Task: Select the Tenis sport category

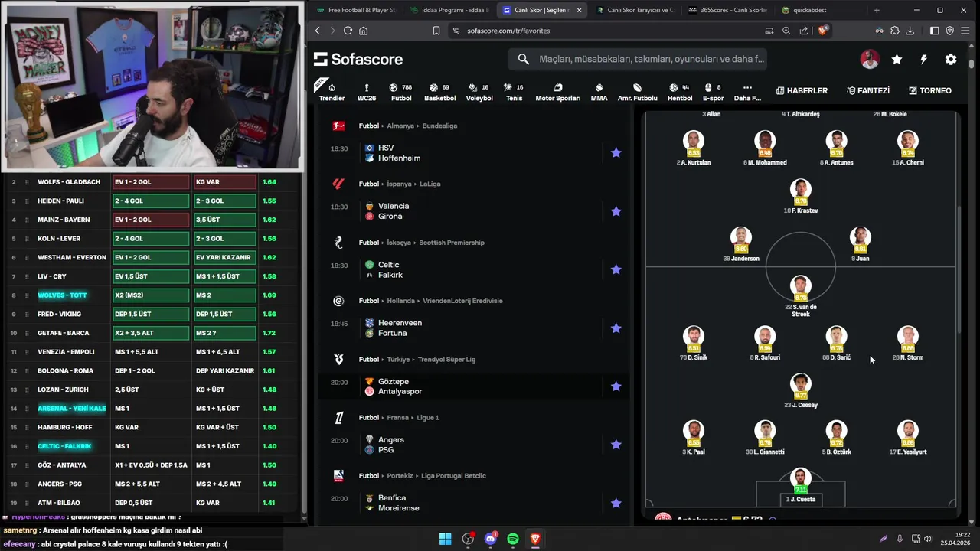Action: point(514,92)
